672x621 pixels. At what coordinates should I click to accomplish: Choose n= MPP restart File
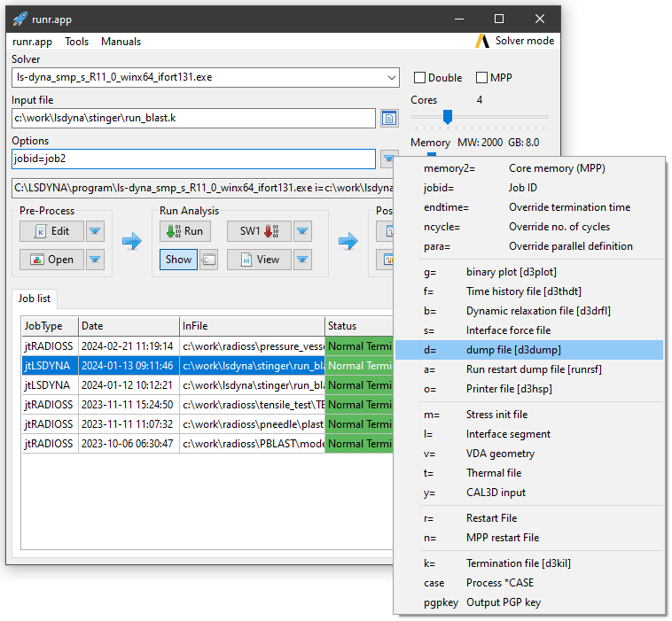coord(529,538)
